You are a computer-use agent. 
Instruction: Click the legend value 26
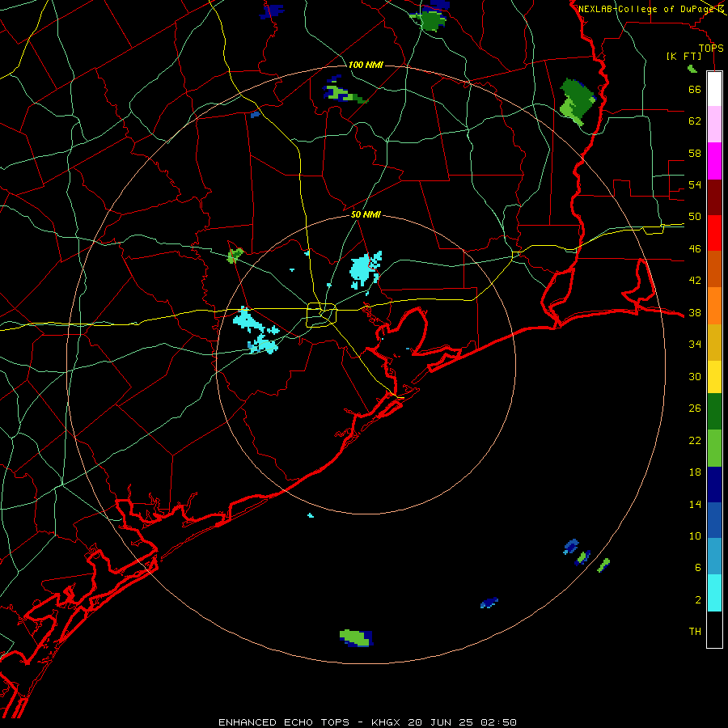tap(695, 408)
